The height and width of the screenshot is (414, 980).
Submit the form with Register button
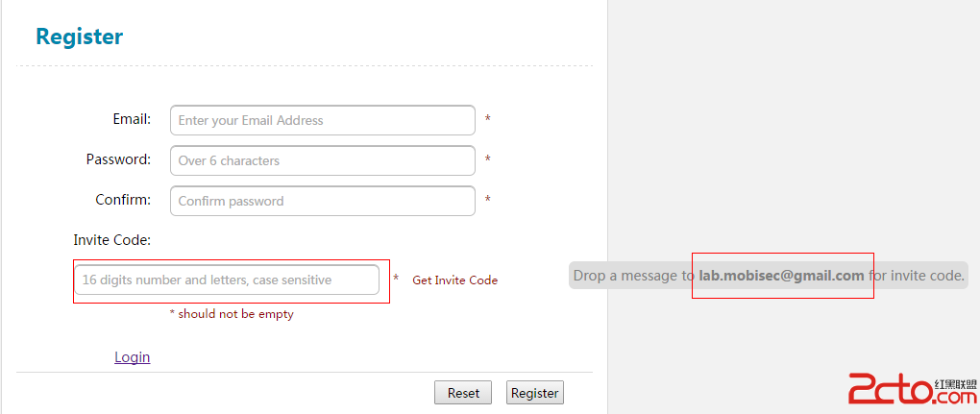coord(535,393)
